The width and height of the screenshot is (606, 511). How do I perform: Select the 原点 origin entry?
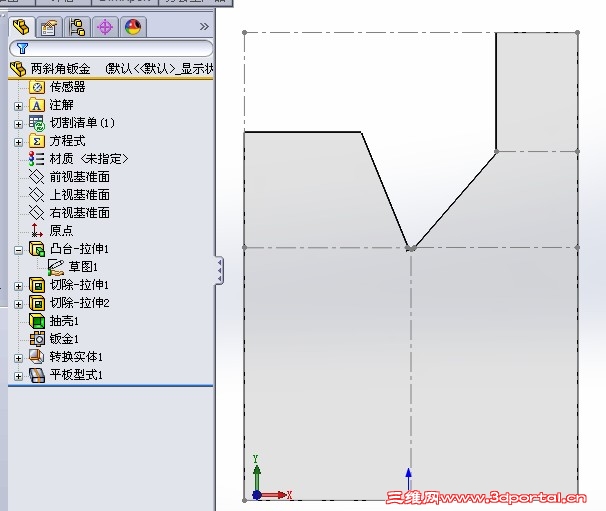61,231
